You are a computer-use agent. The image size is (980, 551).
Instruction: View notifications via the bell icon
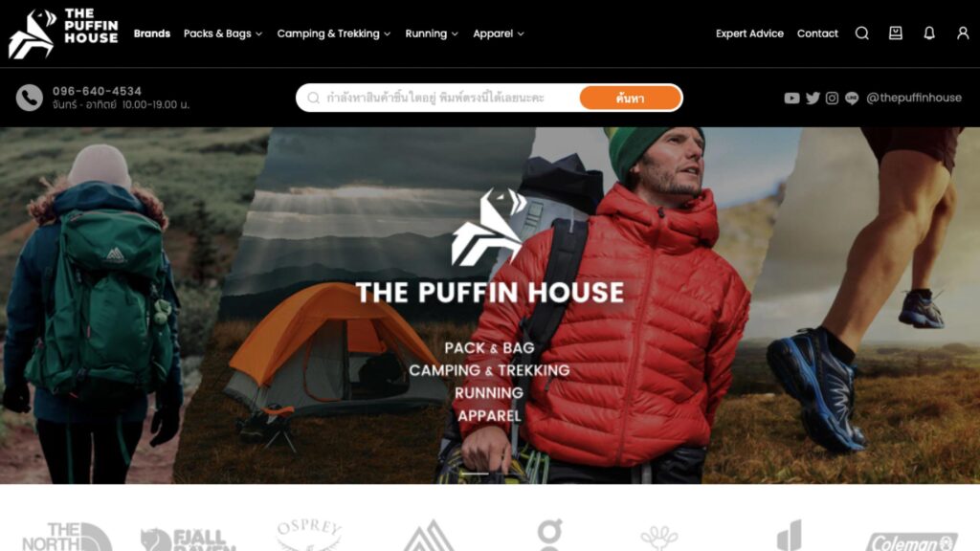[929, 33]
